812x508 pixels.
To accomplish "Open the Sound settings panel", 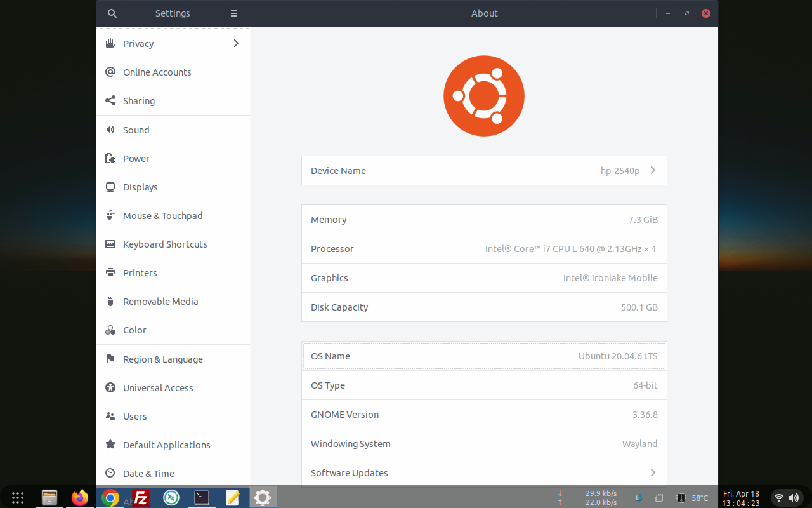I will (173, 130).
